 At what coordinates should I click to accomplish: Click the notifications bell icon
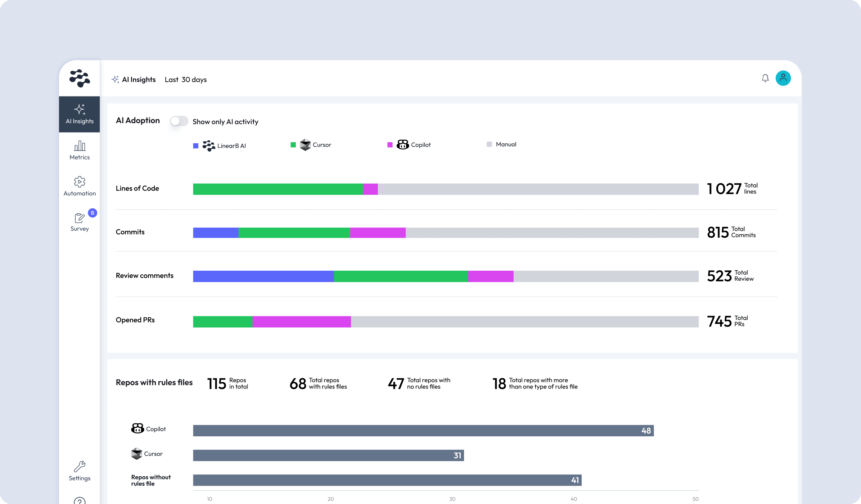pos(765,78)
